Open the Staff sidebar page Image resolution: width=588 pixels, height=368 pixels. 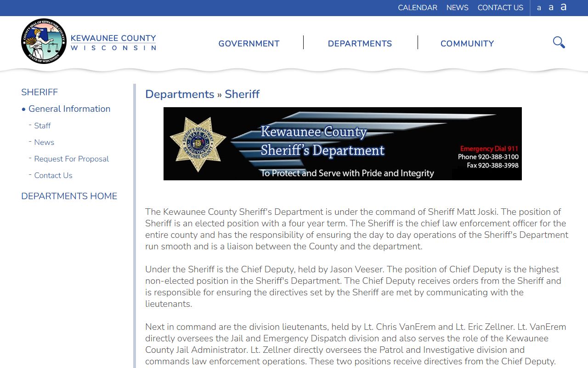pos(42,126)
